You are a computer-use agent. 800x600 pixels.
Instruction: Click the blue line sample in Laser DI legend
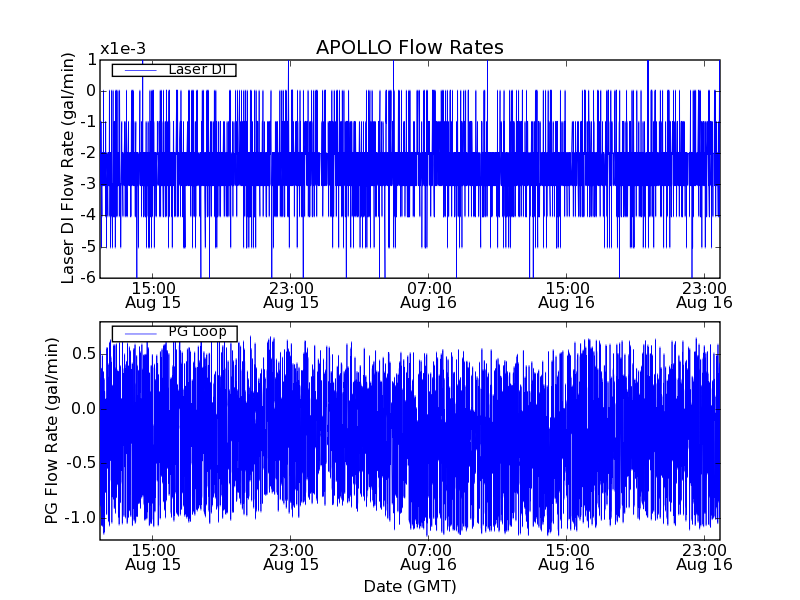pyautogui.click(x=140, y=70)
